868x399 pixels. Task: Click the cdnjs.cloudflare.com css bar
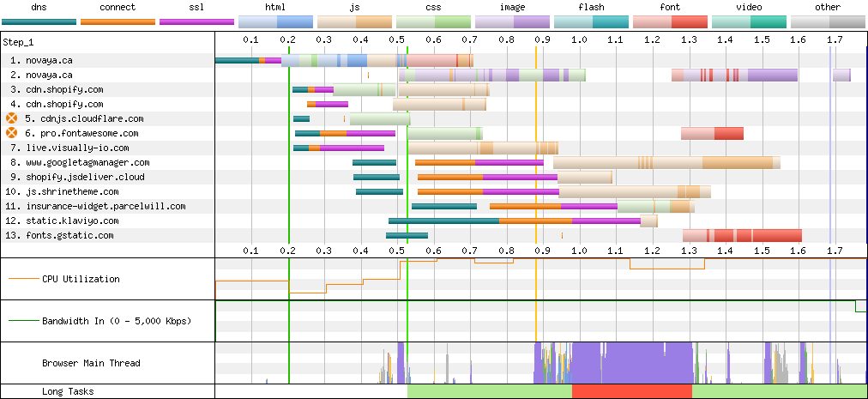(380, 118)
